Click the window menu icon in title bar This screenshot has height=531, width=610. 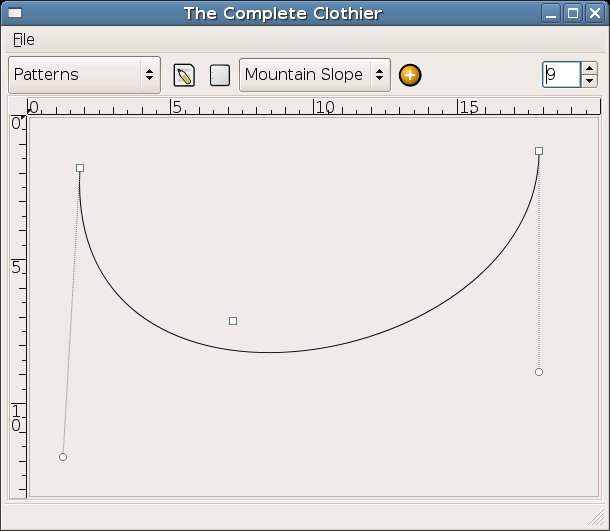click(x=15, y=13)
